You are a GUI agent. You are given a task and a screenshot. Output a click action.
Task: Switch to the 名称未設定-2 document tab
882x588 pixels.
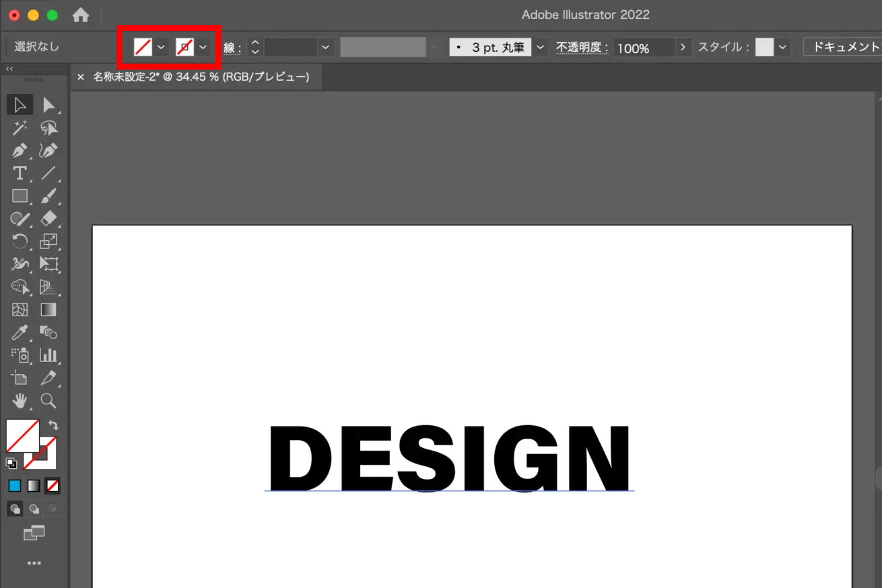[x=201, y=77]
